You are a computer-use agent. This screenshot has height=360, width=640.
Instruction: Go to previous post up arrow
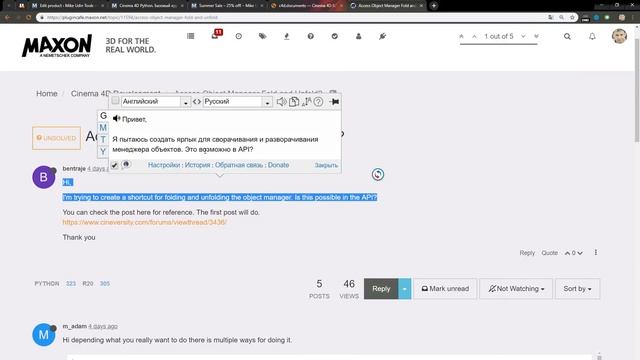pyautogui.click(x=474, y=36)
